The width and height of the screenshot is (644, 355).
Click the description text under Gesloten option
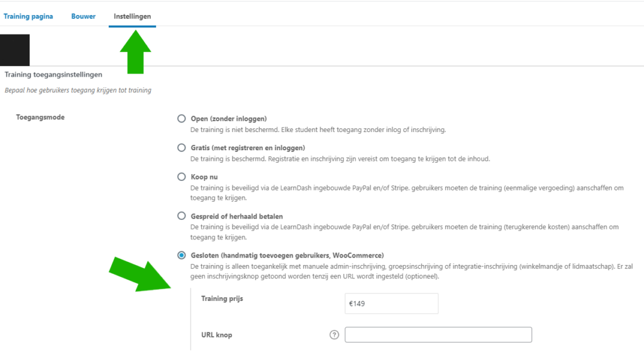[x=409, y=271]
